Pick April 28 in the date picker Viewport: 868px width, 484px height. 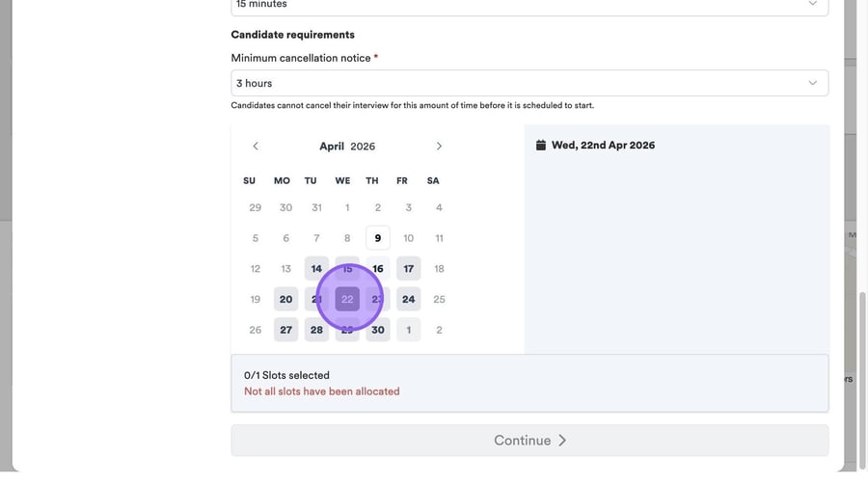(316, 330)
